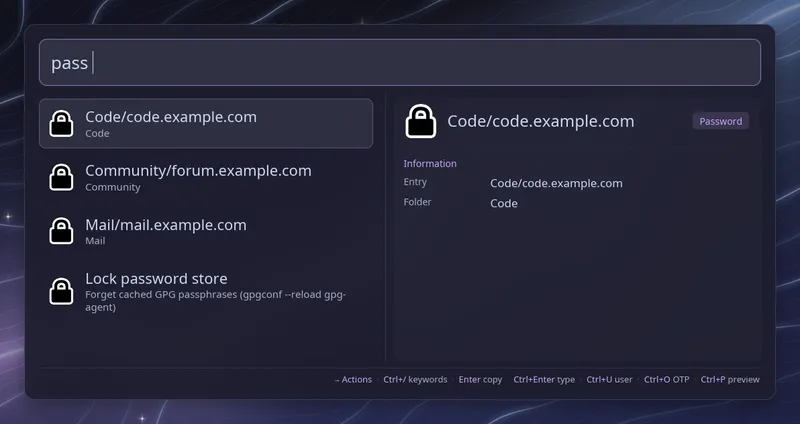Image resolution: width=800 pixels, height=424 pixels.
Task: Click lock icon beside Community/forum.example.com
Action: (x=61, y=177)
